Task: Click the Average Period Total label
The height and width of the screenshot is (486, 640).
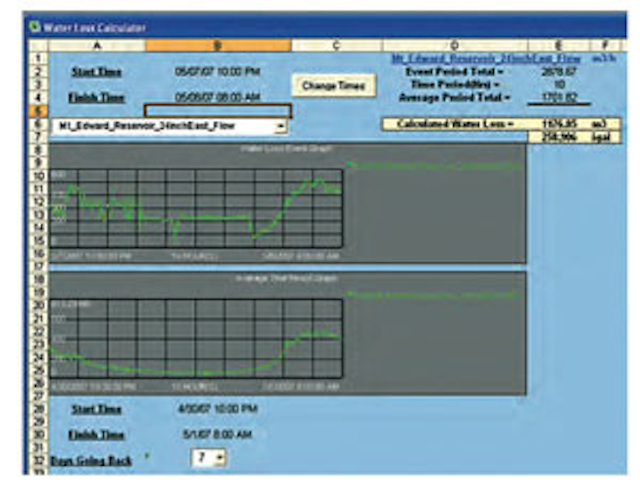Action: coord(455,98)
